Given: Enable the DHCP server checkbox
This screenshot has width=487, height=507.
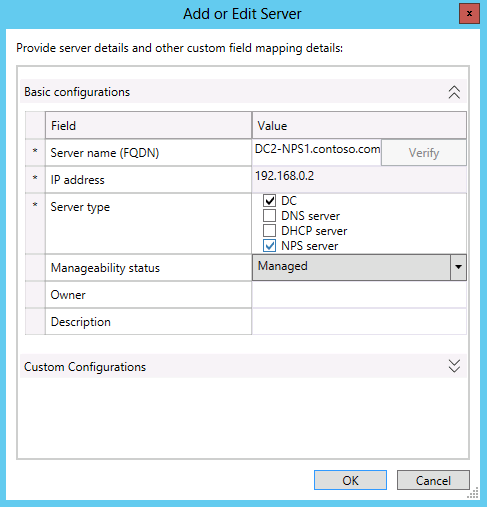Looking at the screenshot, I should (x=269, y=231).
